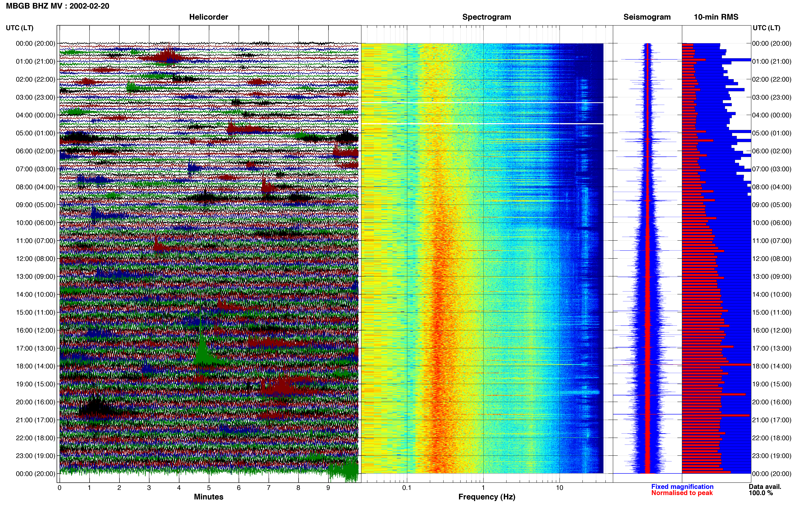The image size is (812, 508).
Task: Click '03:00 (23:00)' beside the helicorder
Action: (x=36, y=97)
